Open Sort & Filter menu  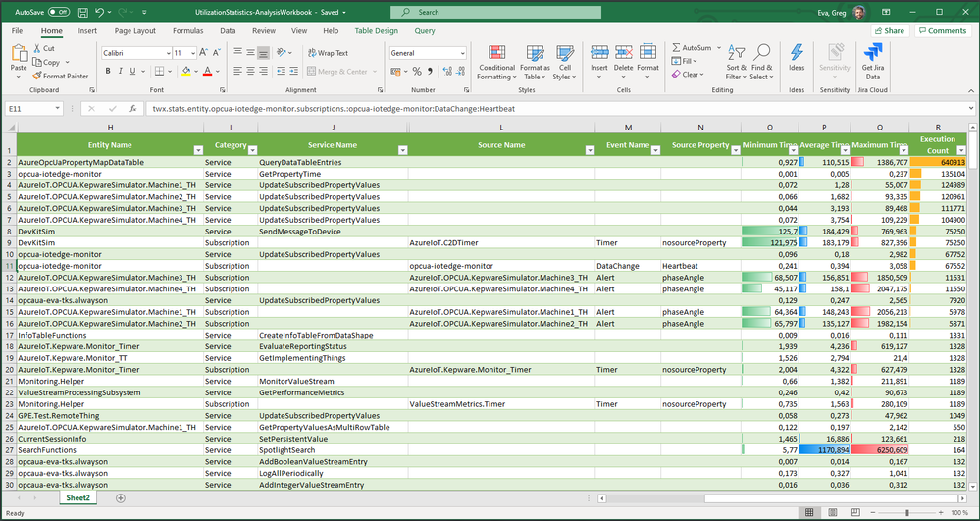pos(737,63)
